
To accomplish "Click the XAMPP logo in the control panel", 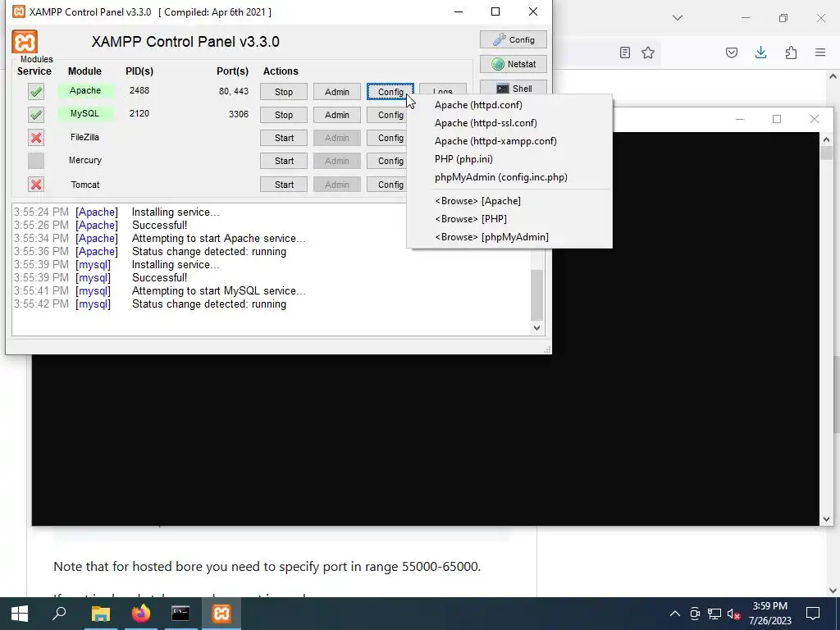I will pyautogui.click(x=25, y=42).
